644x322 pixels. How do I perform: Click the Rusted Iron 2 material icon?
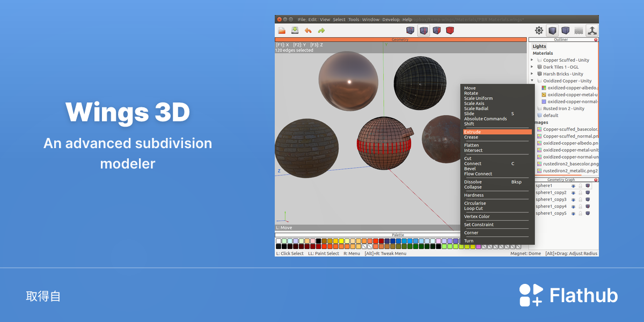pyautogui.click(x=539, y=108)
